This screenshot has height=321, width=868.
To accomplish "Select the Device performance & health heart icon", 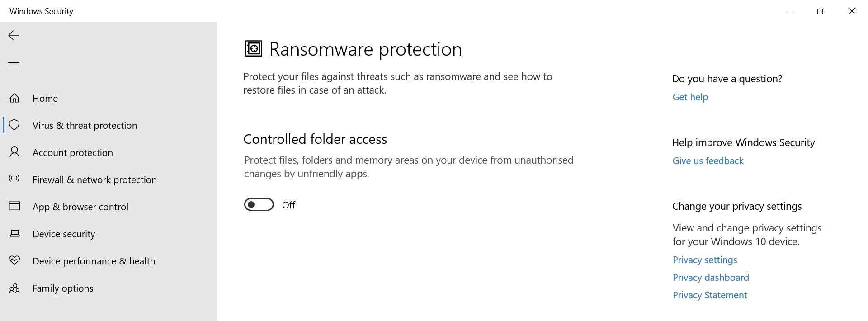I will point(14,261).
